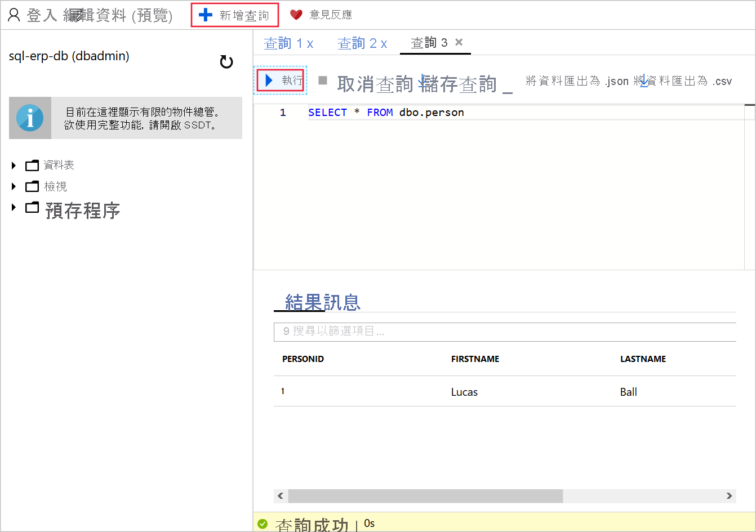Screen dimensions: 756x532
Task: Switch to the 查詢 2 tab
Action: 357,43
